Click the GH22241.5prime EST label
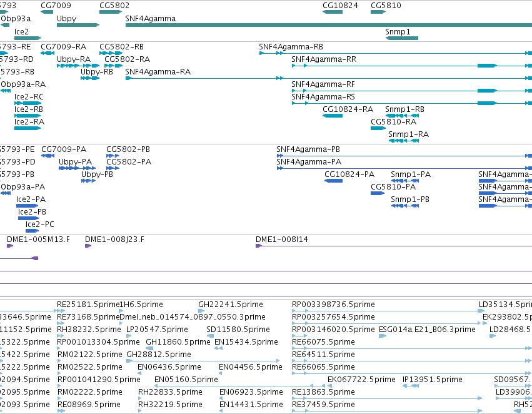Viewport: 532px width, 414px height. [x=231, y=305]
